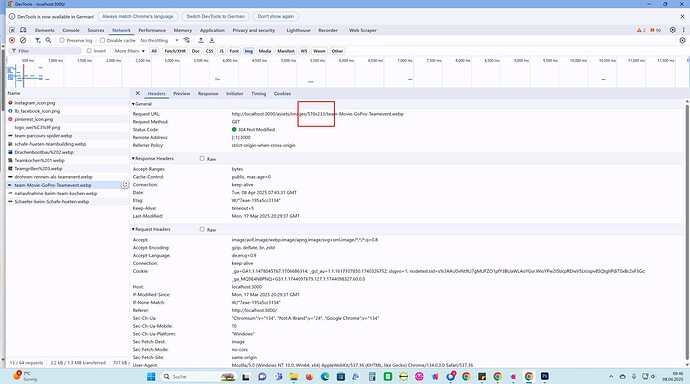The image size is (690, 384).
Task: Open the Preview tab of the request
Action: (x=181, y=94)
